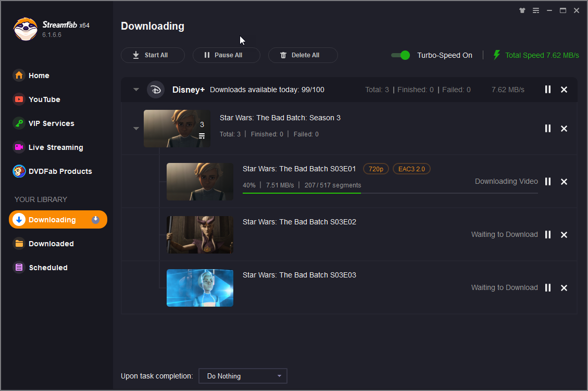Viewport: 588px width, 391px height.
Task: Click the StreamFab sloth logo
Action: coord(26,29)
